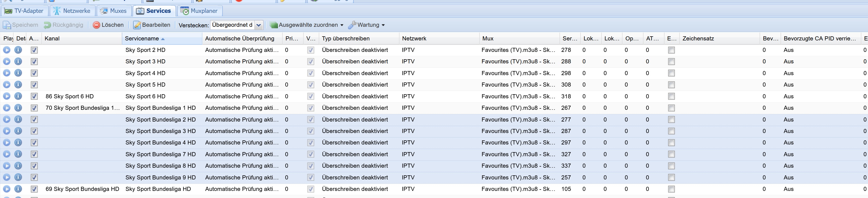Check encrypted box for Sky Sport Bundesliga 3 HD

[x=671, y=131]
